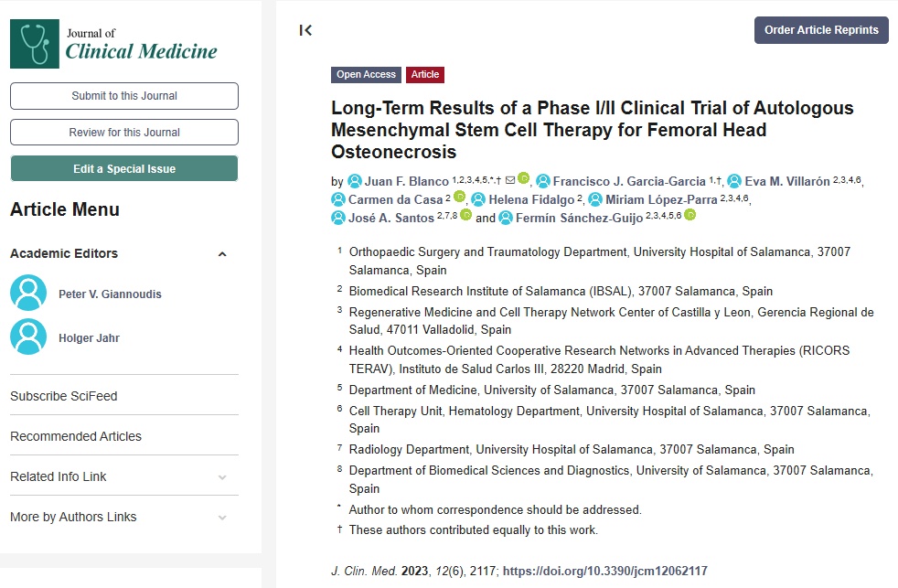Click Peter V. Giannoudis avatar icon
The height and width of the screenshot is (588, 898).
(x=28, y=293)
